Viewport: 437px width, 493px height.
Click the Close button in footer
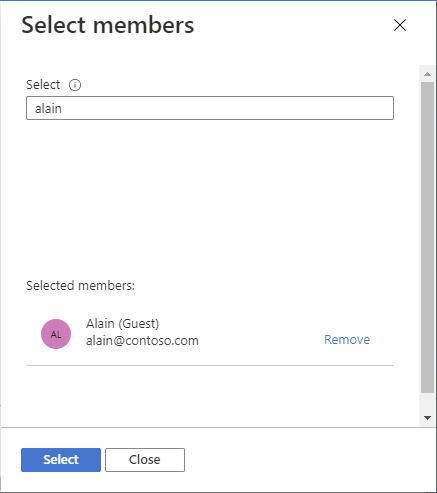click(x=145, y=460)
